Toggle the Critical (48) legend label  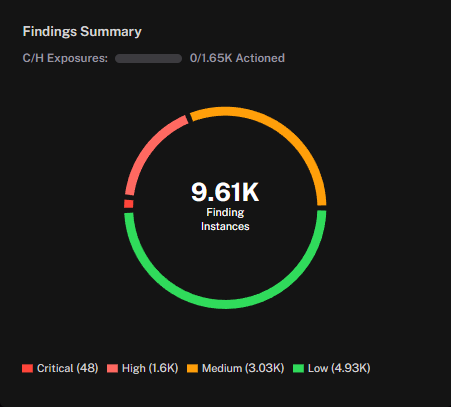pyautogui.click(x=68, y=368)
